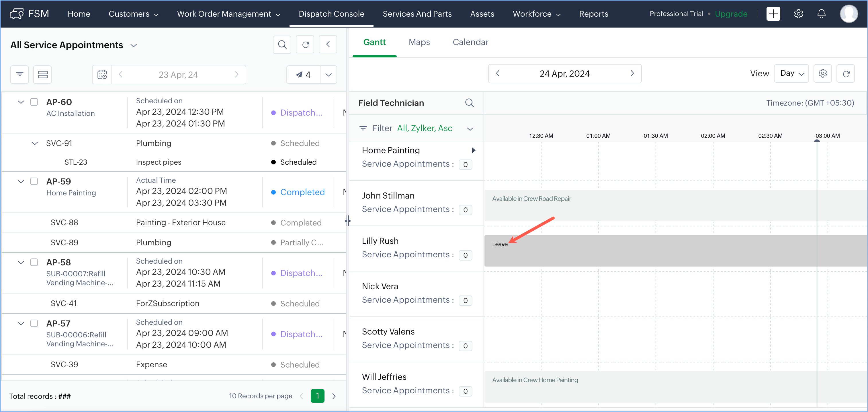Screen dimensions: 868x412
Task: Open the filter icon in appointments toolbar
Action: coord(19,75)
